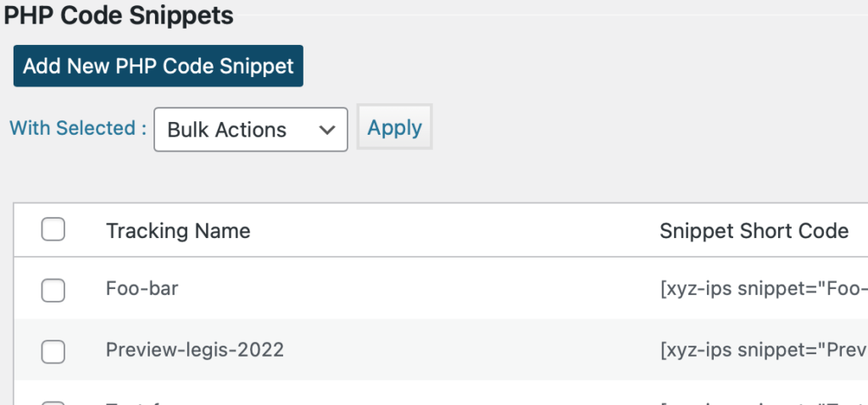This screenshot has width=868, height=405.
Task: Click the chevron arrow in Bulk Actions
Action: (x=327, y=130)
